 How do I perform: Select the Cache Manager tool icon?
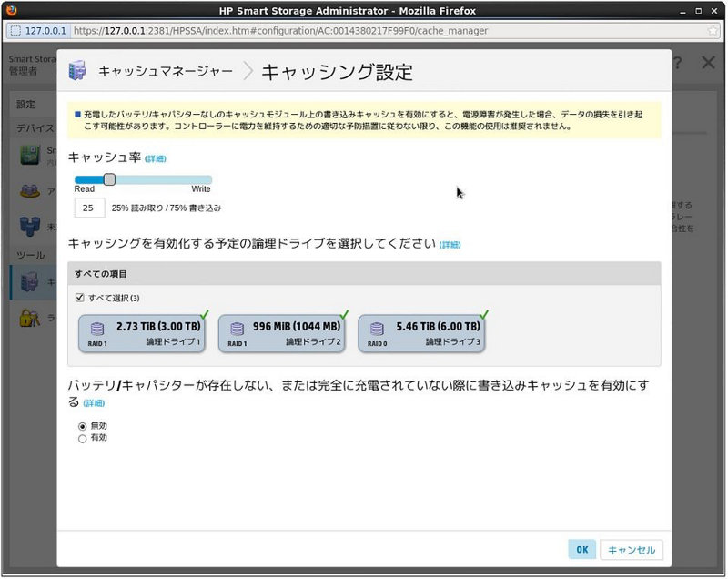30,282
